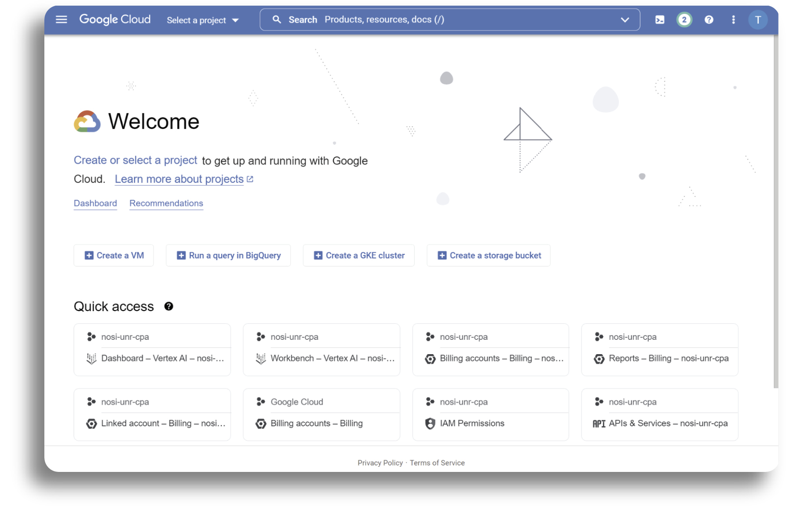The height and width of the screenshot is (508, 812).
Task: Switch to the Dashboard tab
Action: click(x=95, y=203)
